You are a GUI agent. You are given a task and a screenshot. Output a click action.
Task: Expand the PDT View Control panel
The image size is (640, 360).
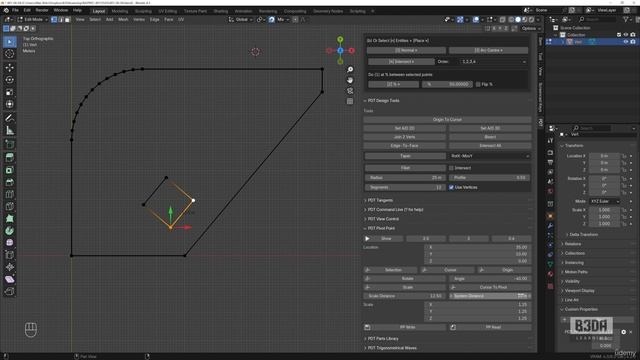click(x=383, y=219)
